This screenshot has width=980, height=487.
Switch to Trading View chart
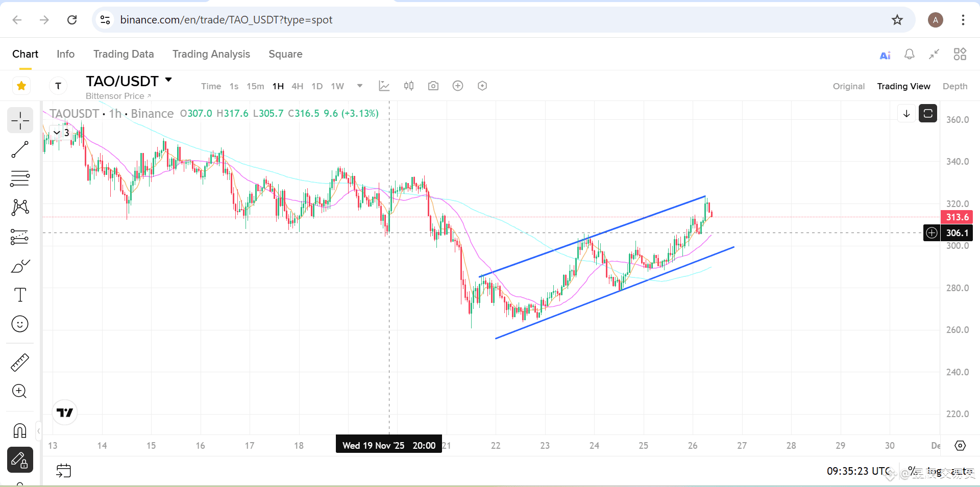[903, 86]
